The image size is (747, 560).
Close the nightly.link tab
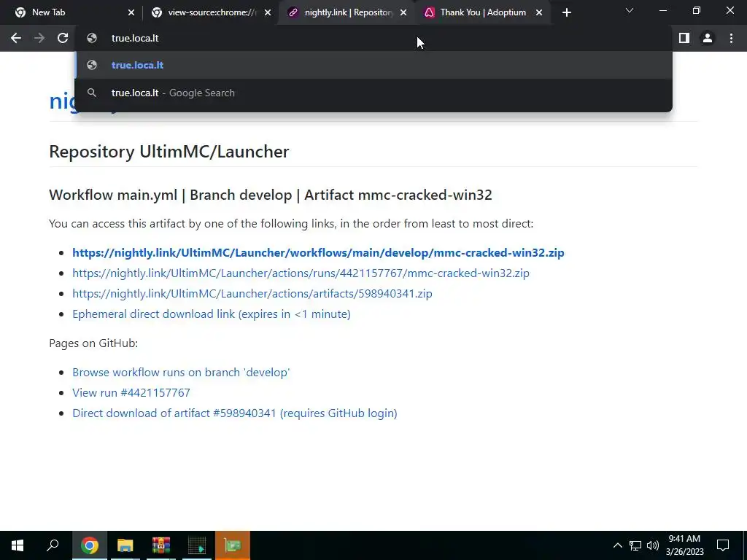403,12
